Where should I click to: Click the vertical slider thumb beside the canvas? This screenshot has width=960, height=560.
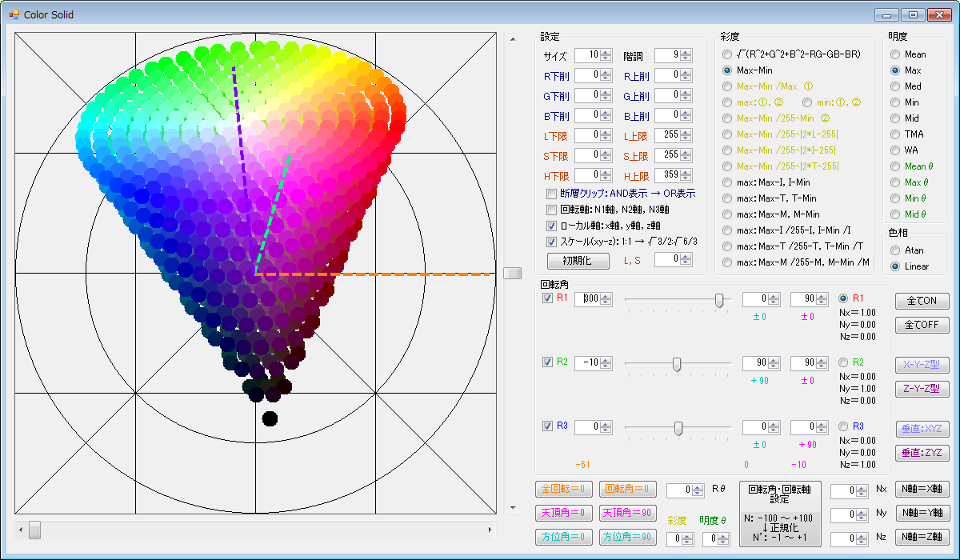pos(512,274)
